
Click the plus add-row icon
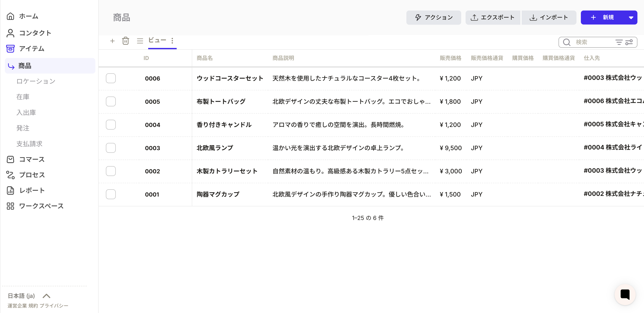pyautogui.click(x=112, y=41)
